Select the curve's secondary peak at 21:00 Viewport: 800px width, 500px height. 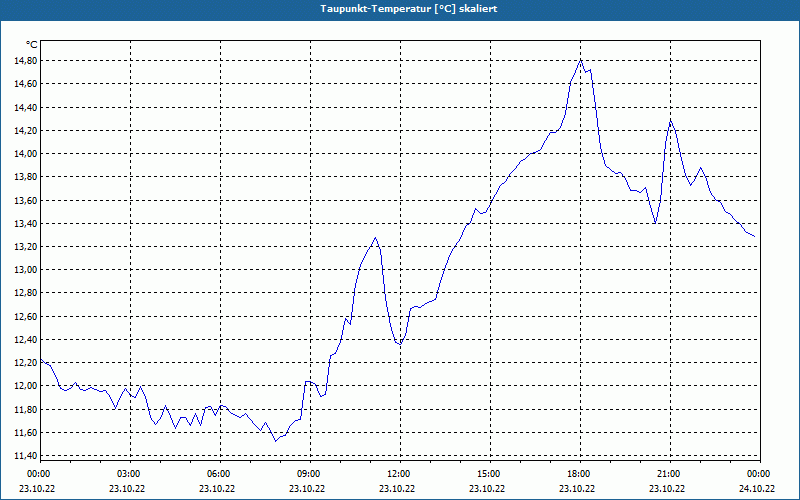point(670,120)
